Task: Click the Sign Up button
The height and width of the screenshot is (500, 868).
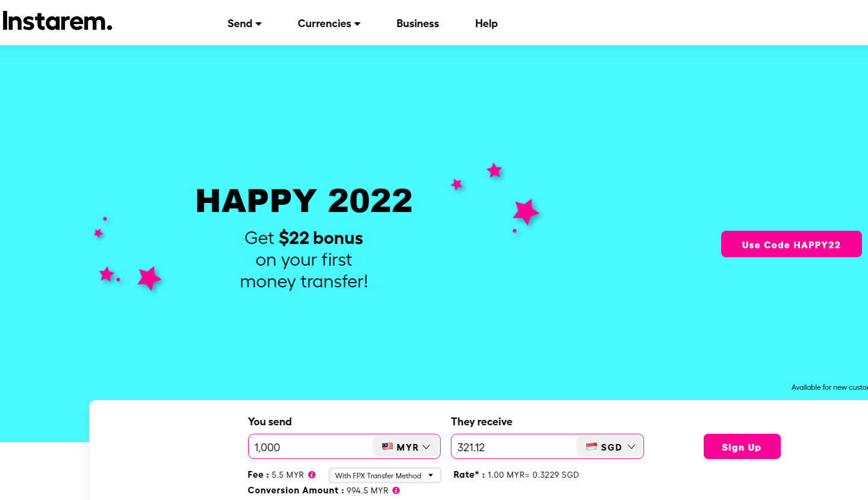Action: click(742, 447)
